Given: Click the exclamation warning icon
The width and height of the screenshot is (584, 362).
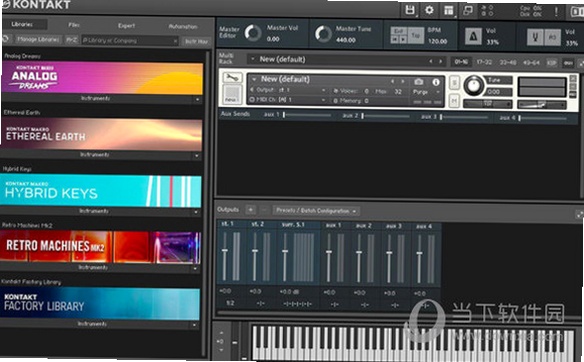Looking at the screenshot, I should tap(556, 11).
